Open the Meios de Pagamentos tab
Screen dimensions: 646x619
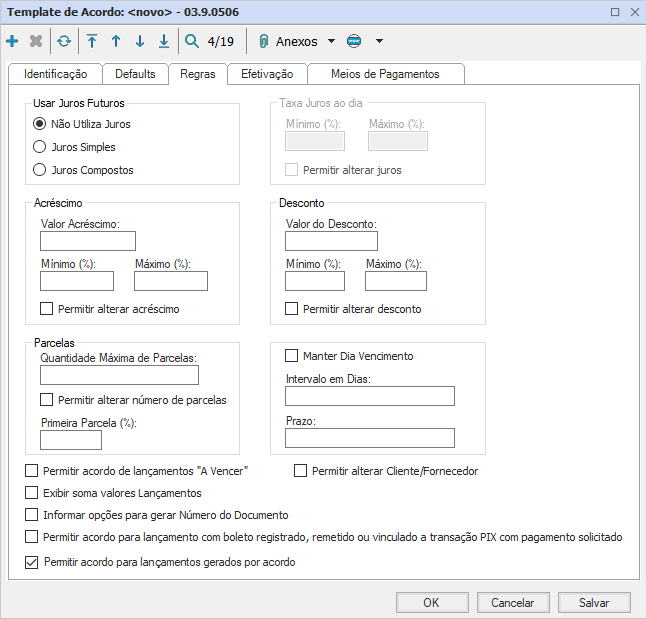tap(384, 74)
